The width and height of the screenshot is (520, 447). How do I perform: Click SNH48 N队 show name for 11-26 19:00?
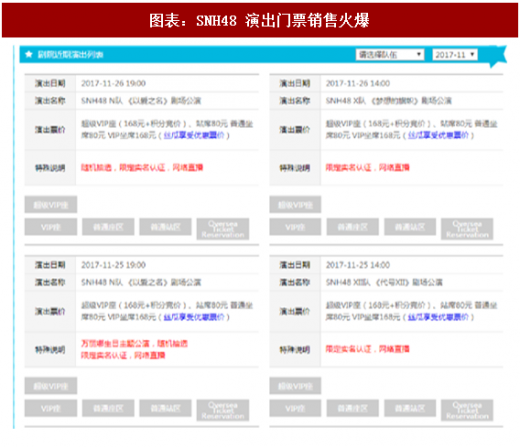[x=141, y=101]
